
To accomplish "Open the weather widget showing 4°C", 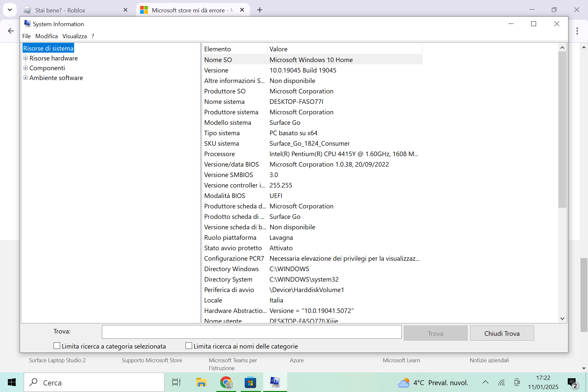I will [433, 383].
